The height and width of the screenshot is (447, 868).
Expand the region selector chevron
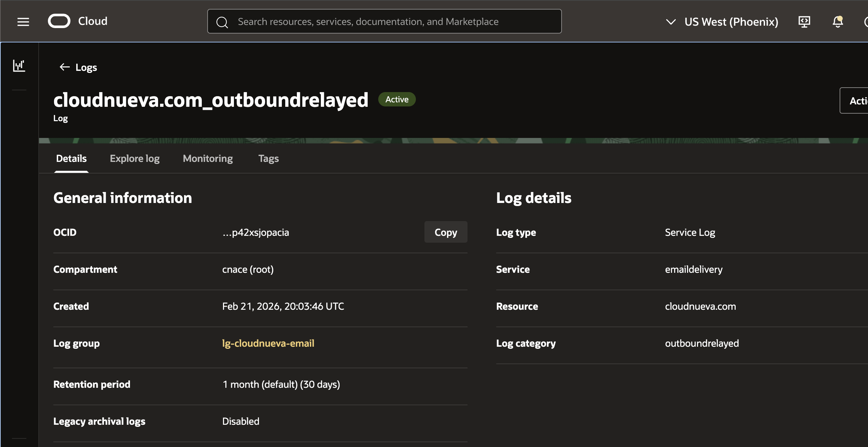click(x=671, y=22)
